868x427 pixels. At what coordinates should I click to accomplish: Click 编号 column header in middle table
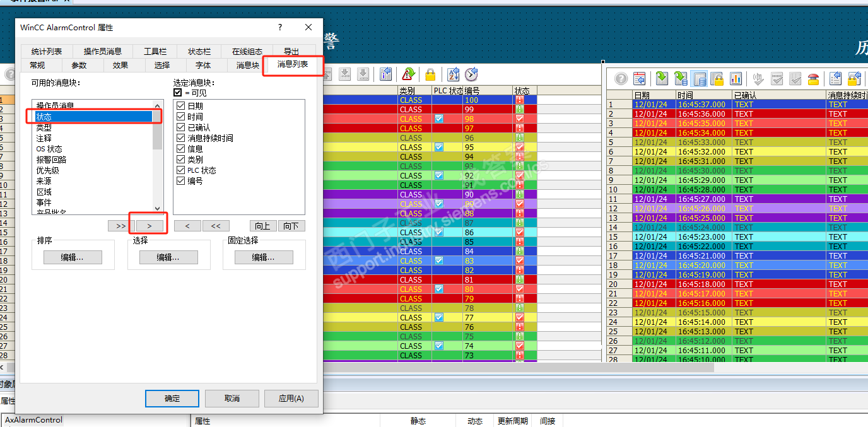pyautogui.click(x=487, y=91)
